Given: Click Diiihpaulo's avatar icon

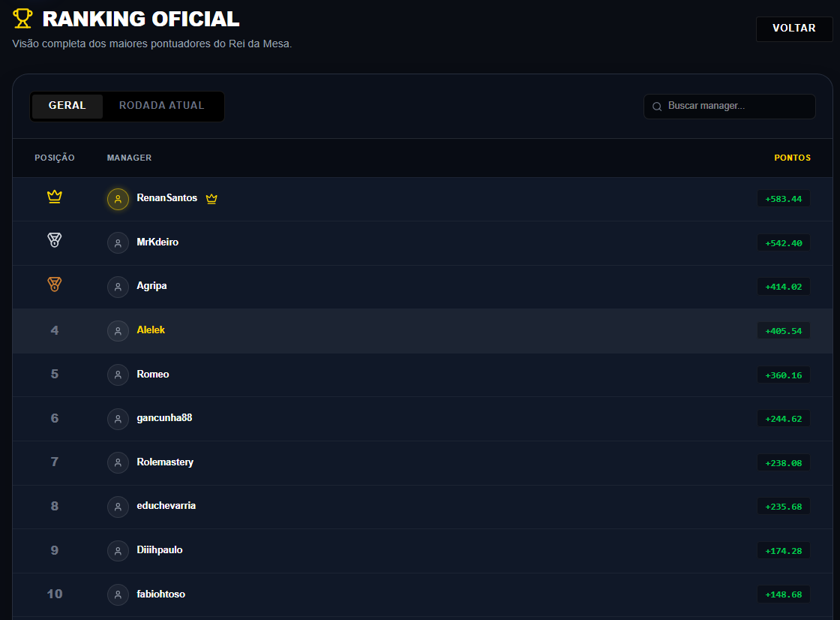Looking at the screenshot, I should (x=118, y=551).
